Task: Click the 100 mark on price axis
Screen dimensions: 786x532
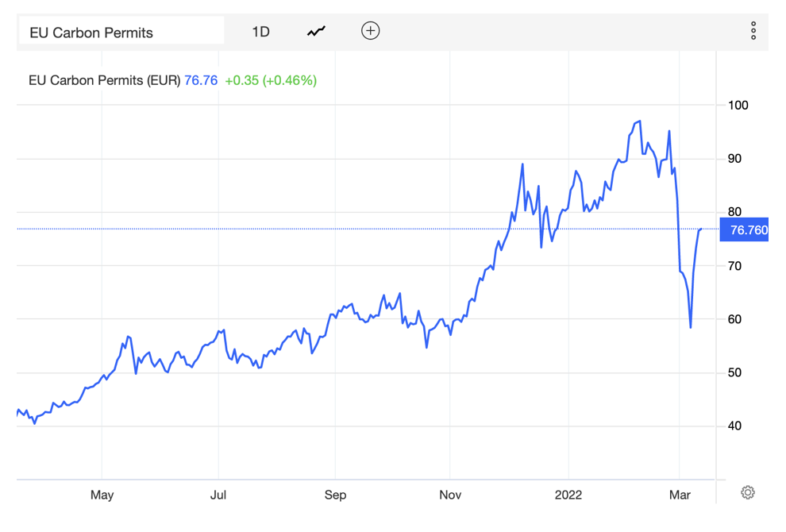Action: (738, 105)
